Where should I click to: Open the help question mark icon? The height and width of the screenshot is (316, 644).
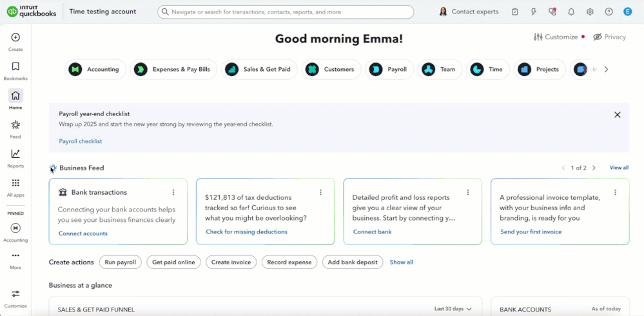[609, 12]
